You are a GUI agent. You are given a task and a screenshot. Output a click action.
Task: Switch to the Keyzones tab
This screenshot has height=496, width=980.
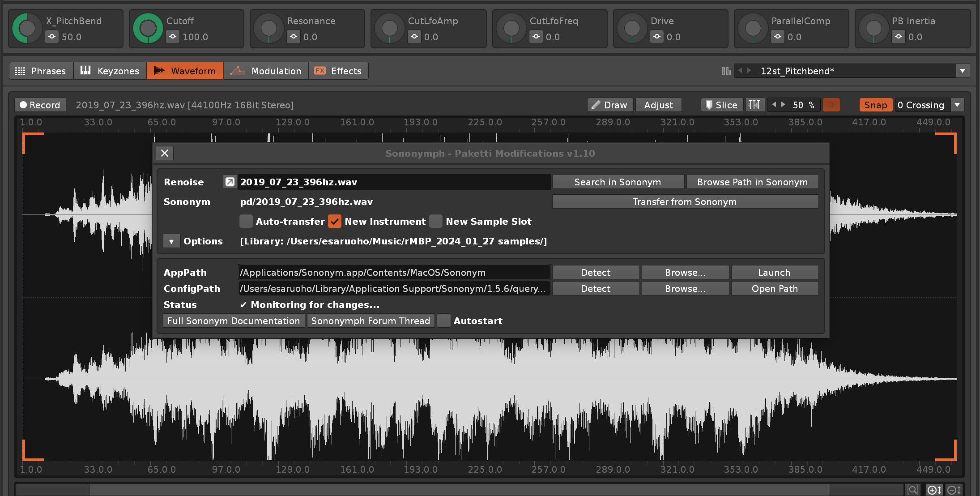point(110,71)
